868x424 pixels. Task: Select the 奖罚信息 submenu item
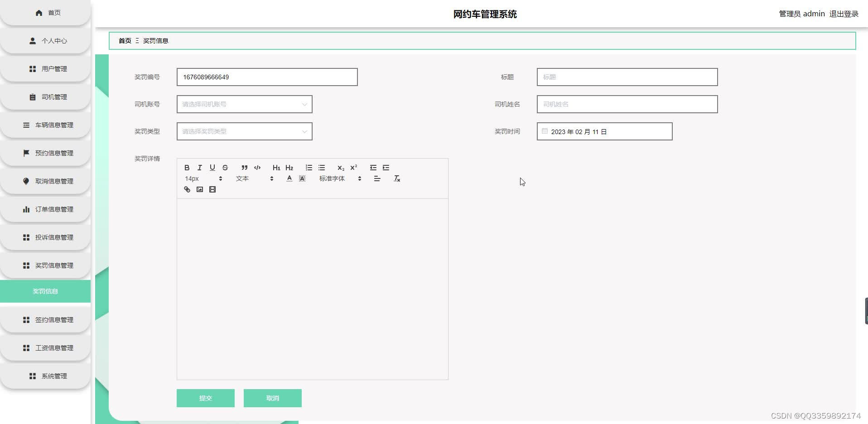click(45, 291)
